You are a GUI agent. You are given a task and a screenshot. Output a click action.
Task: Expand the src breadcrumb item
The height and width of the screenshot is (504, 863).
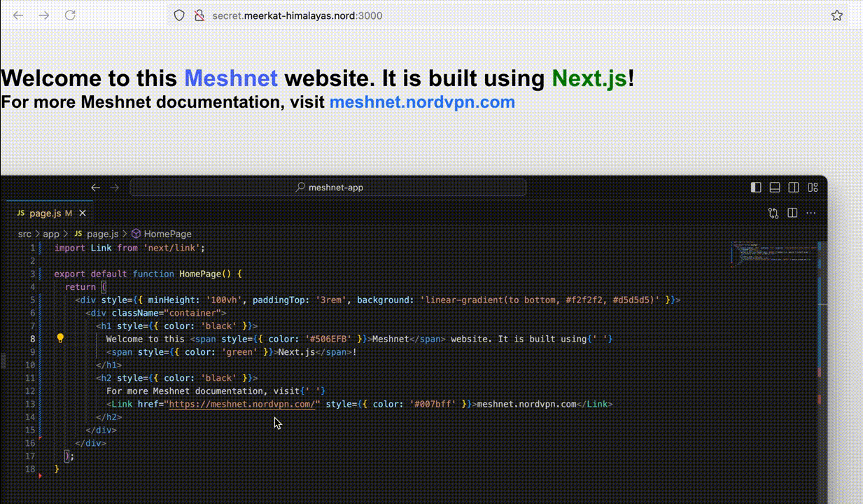24,234
